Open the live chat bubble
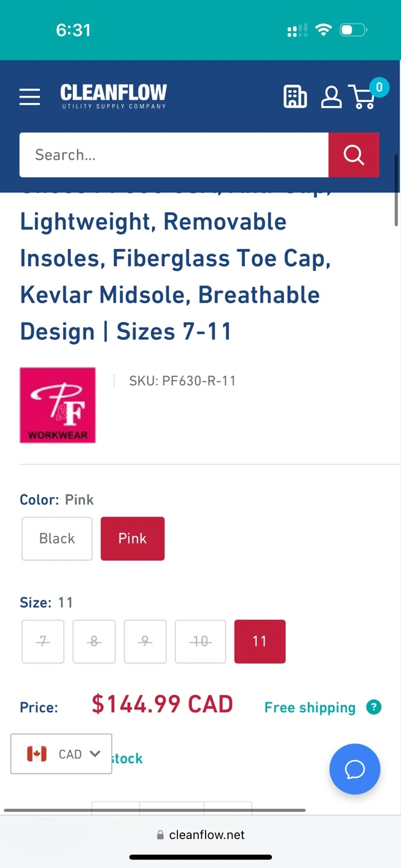This screenshot has height=868, width=401. tap(355, 769)
